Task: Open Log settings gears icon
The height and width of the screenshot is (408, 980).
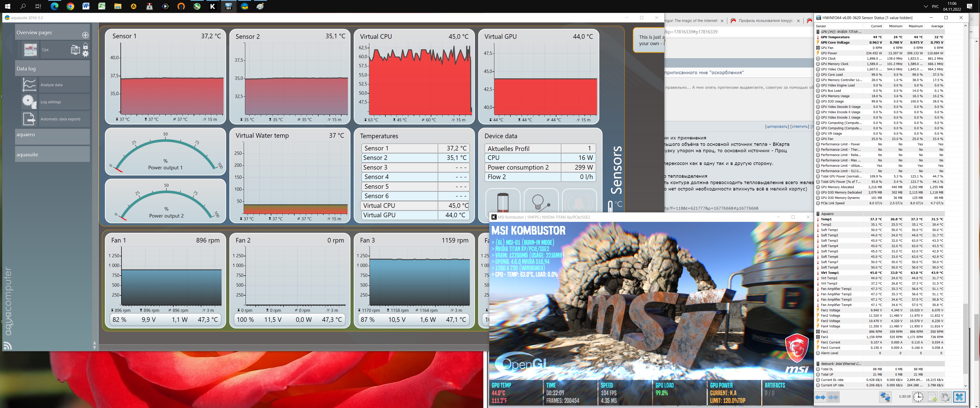Action: click(29, 101)
